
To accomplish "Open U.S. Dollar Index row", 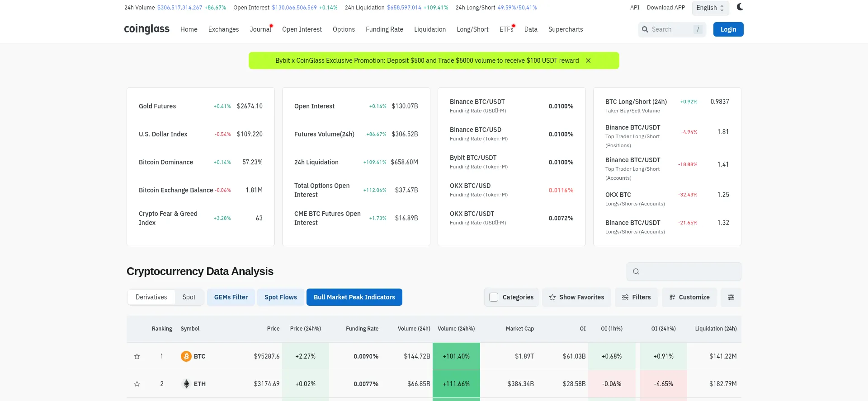I will point(201,134).
